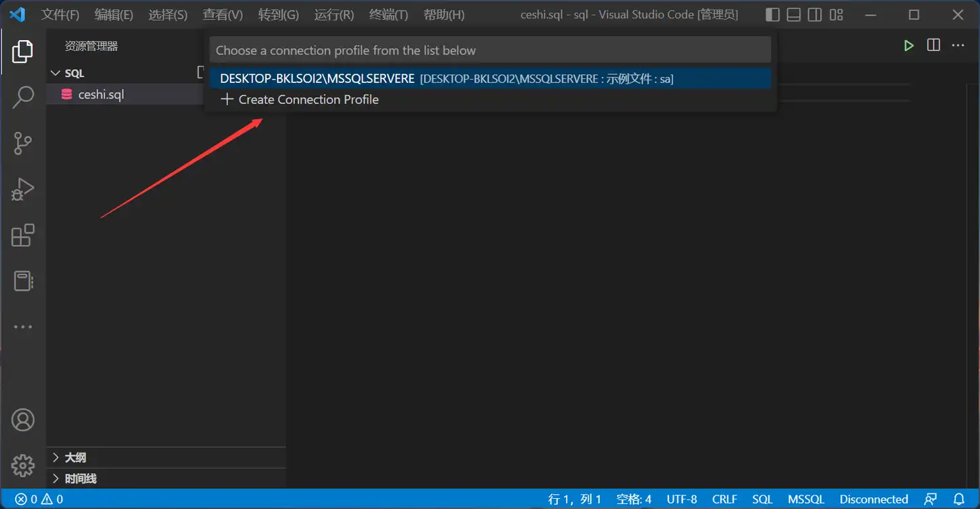Open the editor More Actions ellipsis
Screen dimensions: 980x509
(958, 46)
